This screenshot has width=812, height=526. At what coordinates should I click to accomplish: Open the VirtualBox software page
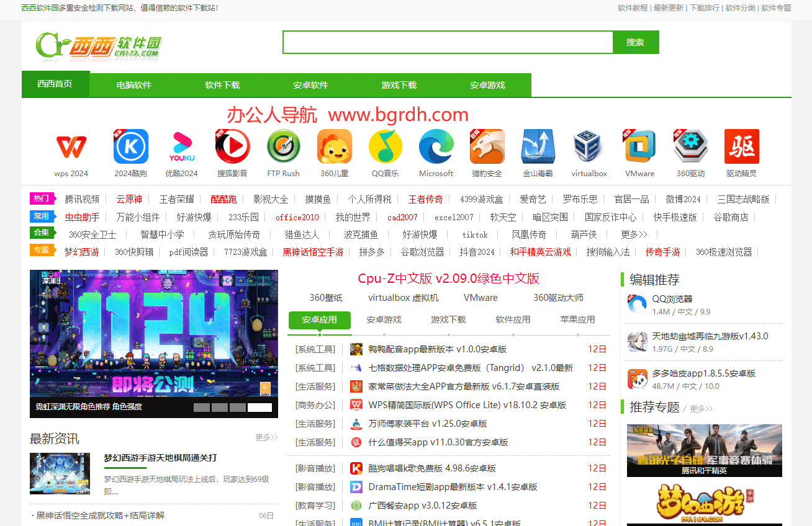(x=589, y=147)
